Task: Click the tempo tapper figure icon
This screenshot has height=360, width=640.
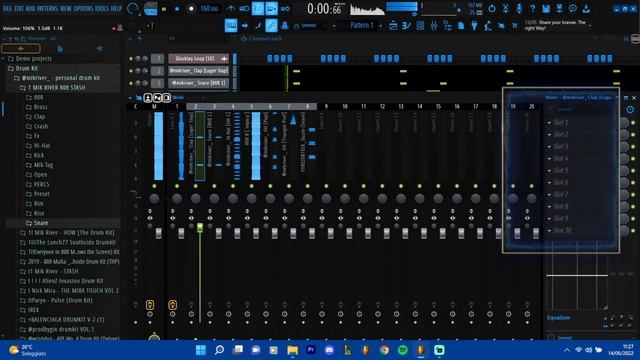Action: pyautogui.click(x=487, y=26)
